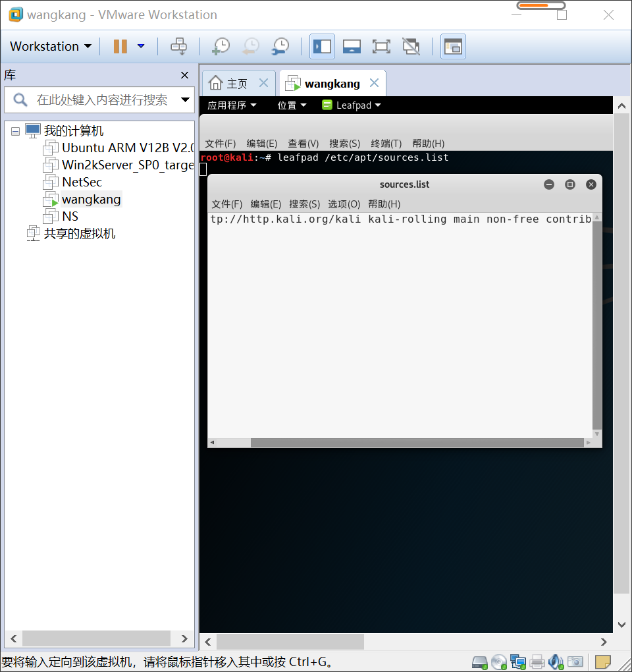Click Leafpad scroll left arrow

click(213, 443)
